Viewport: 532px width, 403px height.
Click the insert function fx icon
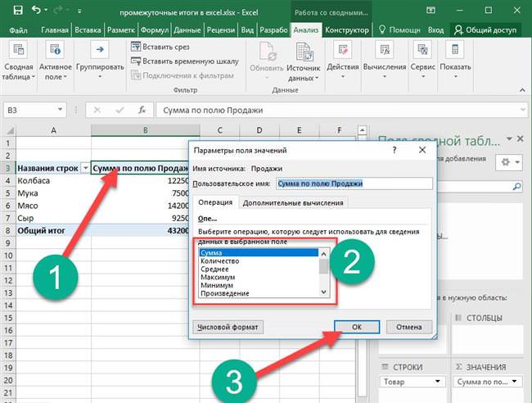click(x=142, y=110)
